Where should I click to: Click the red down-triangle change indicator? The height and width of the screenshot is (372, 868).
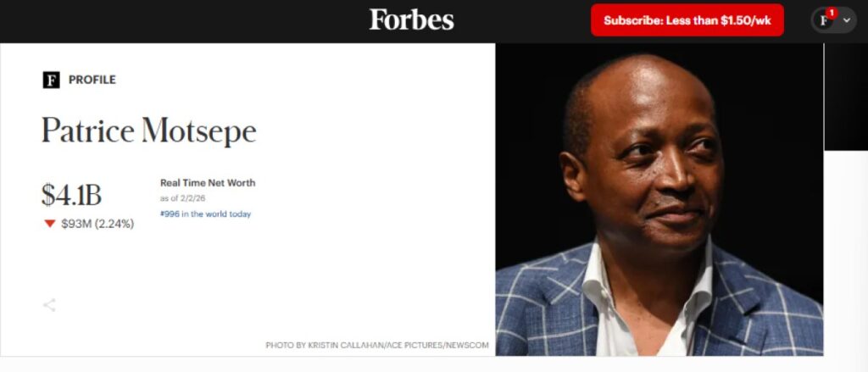[50, 224]
